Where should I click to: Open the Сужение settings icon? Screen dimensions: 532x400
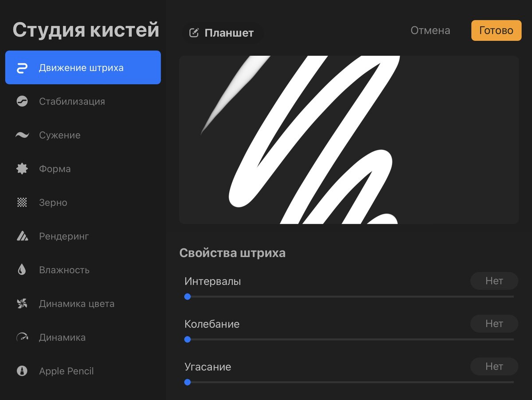pos(21,135)
